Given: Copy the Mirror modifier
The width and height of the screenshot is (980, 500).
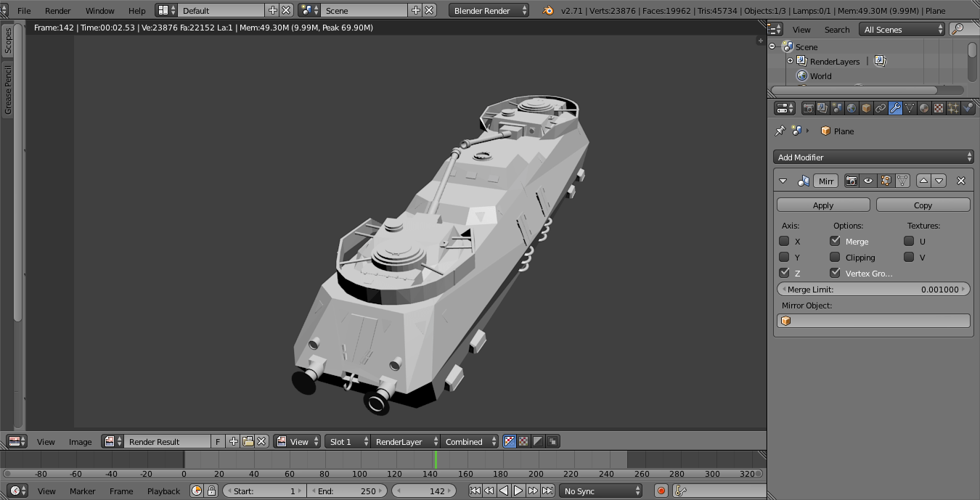Looking at the screenshot, I should point(923,205).
